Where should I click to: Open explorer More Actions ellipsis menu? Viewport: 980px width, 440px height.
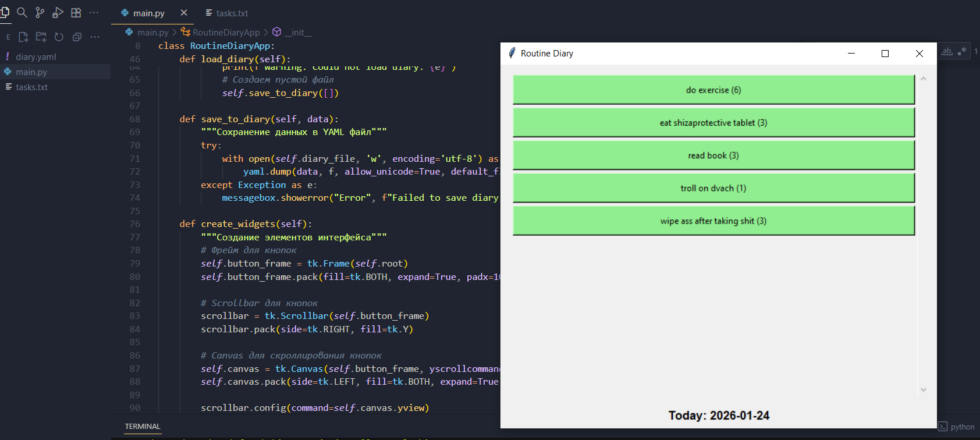click(95, 37)
